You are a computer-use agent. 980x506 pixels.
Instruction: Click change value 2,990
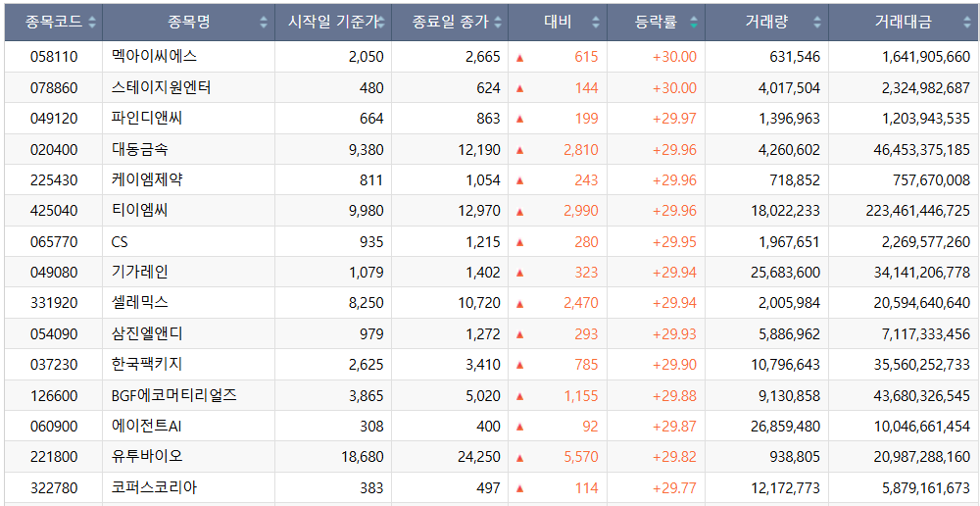click(580, 211)
